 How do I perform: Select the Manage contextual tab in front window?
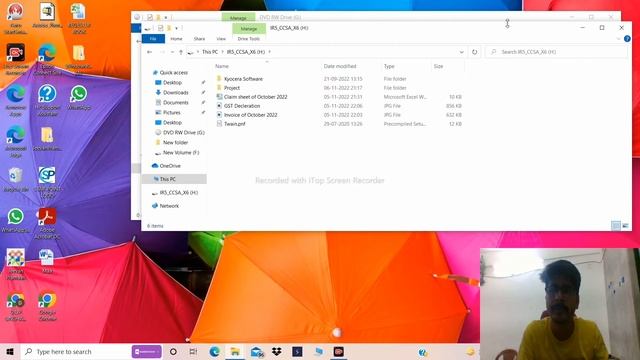tap(249, 29)
